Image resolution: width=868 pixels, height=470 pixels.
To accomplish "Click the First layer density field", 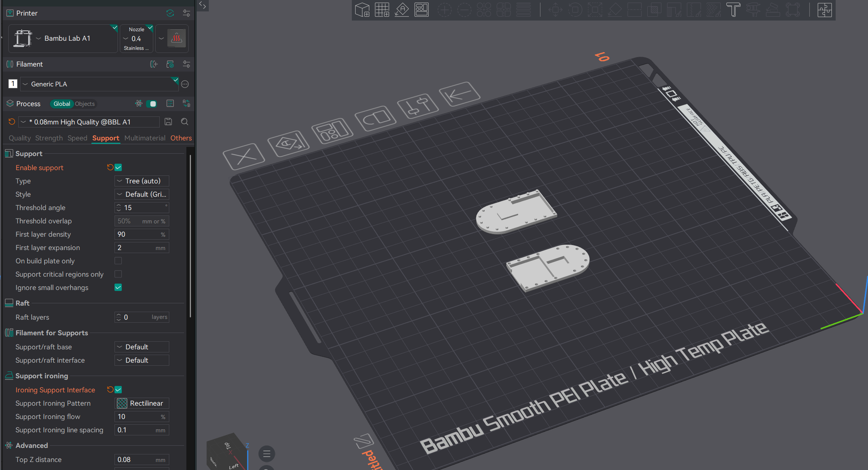I will tap(142, 234).
